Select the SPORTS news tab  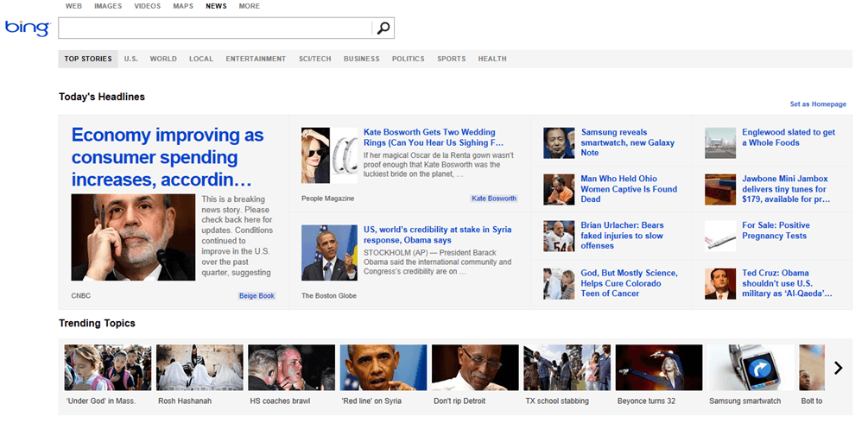tap(451, 59)
